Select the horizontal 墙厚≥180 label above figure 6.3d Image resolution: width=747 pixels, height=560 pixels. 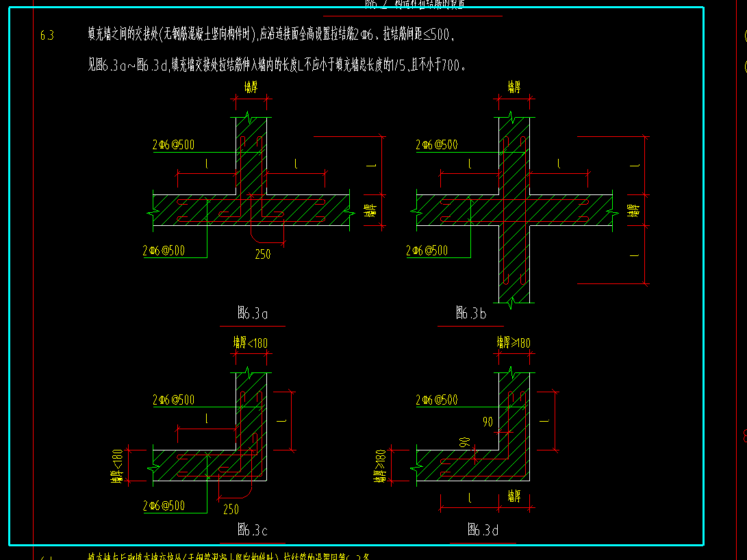[x=514, y=343]
